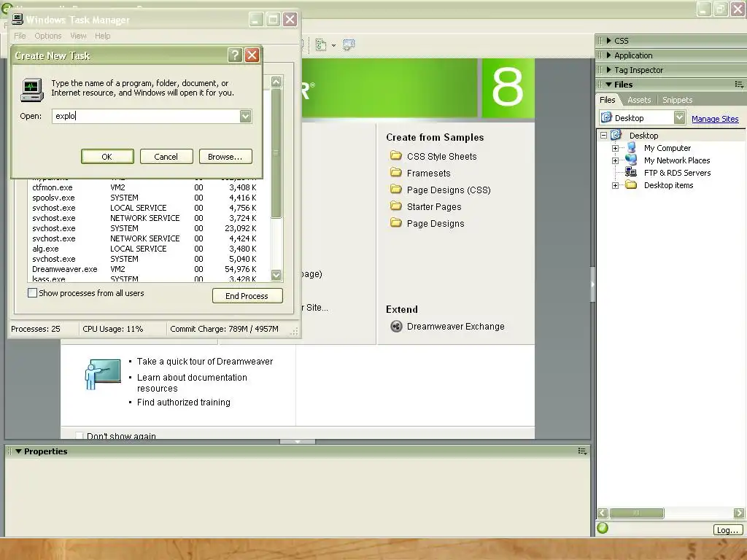Click the Framesets folder icon
Viewport: 747px width, 560px height.
396,172
